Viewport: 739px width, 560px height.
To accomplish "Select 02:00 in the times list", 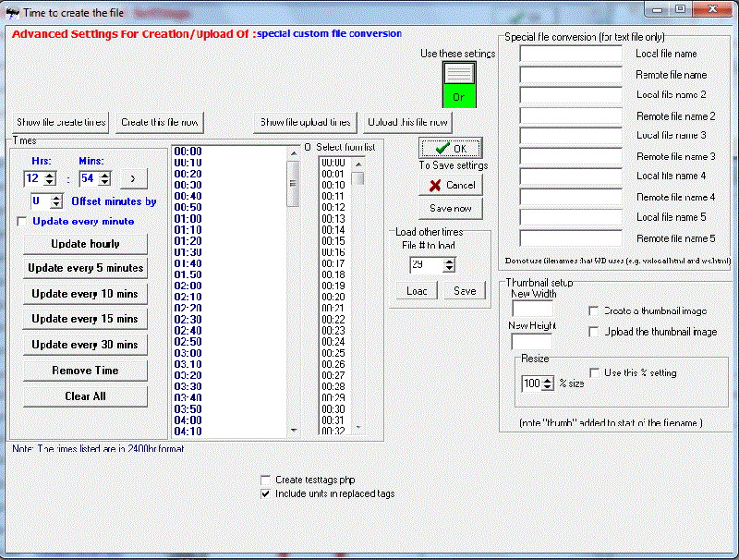I will point(188,286).
